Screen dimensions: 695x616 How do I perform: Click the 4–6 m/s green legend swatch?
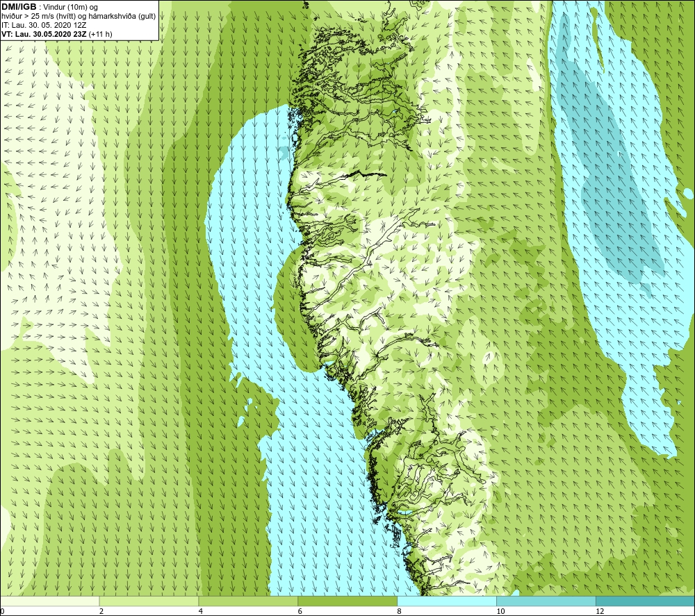pyautogui.click(x=248, y=601)
